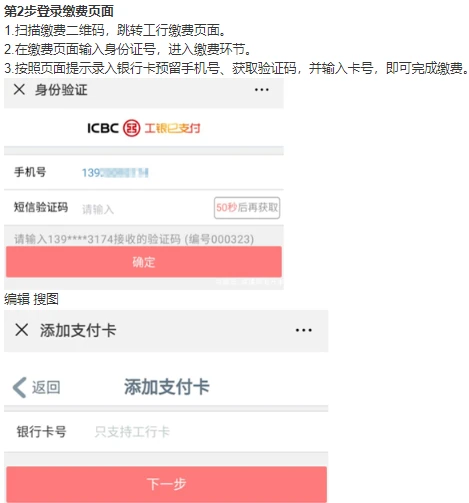Proceed with the 下一步 button
Viewport: 469px width, 503px height.
pos(166,484)
